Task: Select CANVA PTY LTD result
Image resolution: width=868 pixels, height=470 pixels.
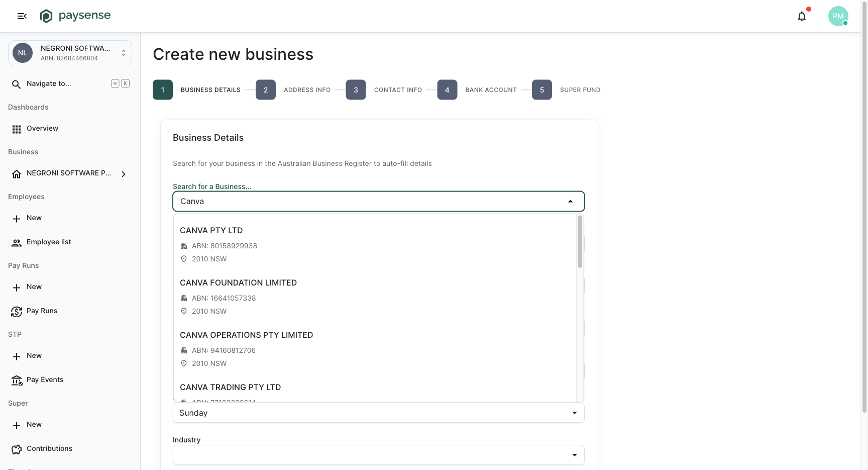Action: click(x=375, y=244)
